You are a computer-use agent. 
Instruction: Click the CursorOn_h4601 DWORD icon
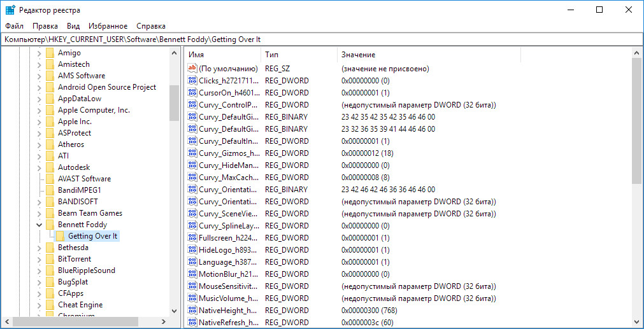[x=192, y=92]
